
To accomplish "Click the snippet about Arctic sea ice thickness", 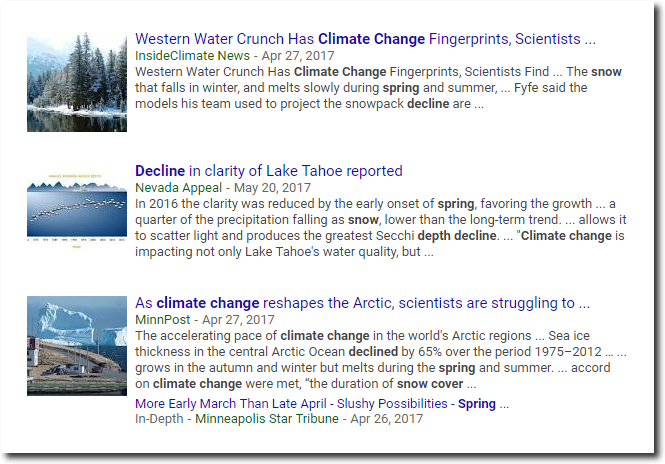I will (381, 360).
